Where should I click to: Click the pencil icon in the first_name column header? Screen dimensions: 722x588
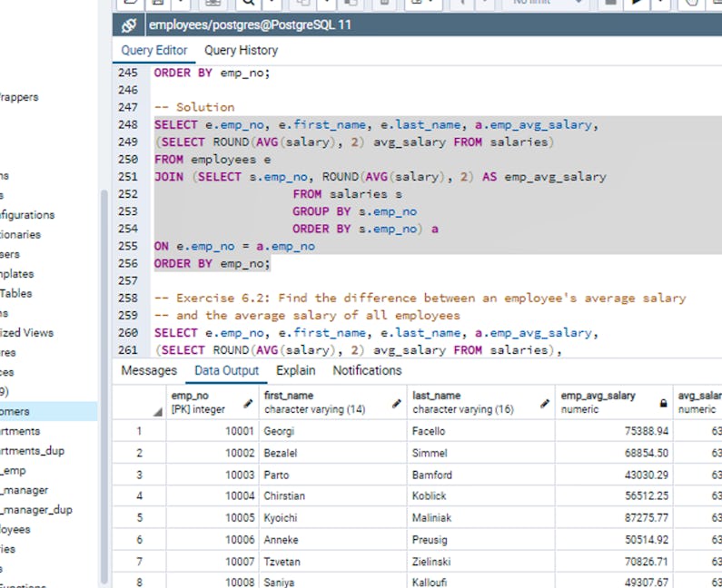397,404
